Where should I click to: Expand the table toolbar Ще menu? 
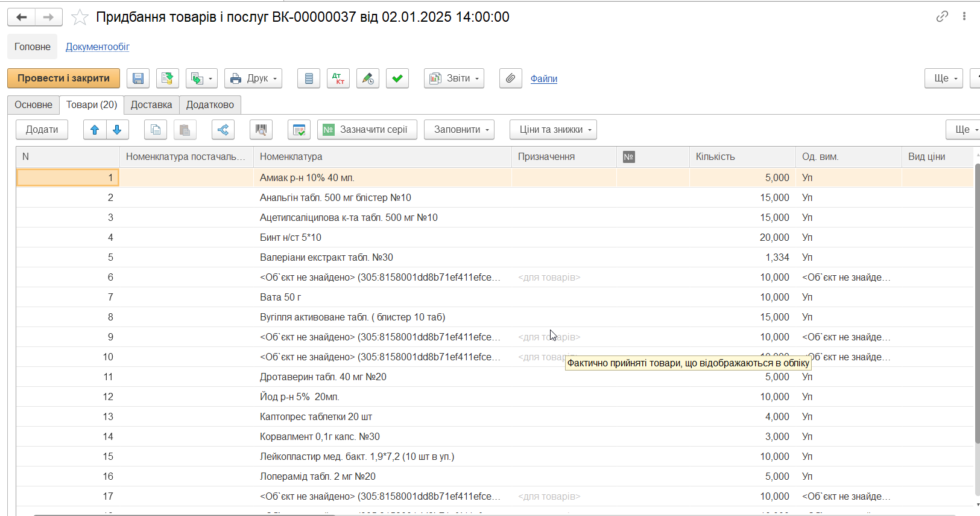click(963, 130)
